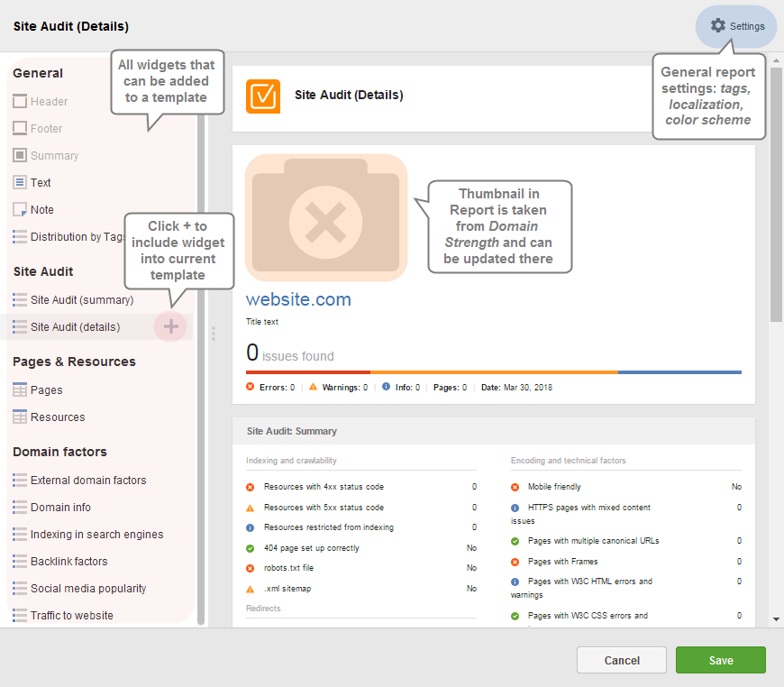Click plus icon next to Site Audit (details)

click(x=170, y=326)
